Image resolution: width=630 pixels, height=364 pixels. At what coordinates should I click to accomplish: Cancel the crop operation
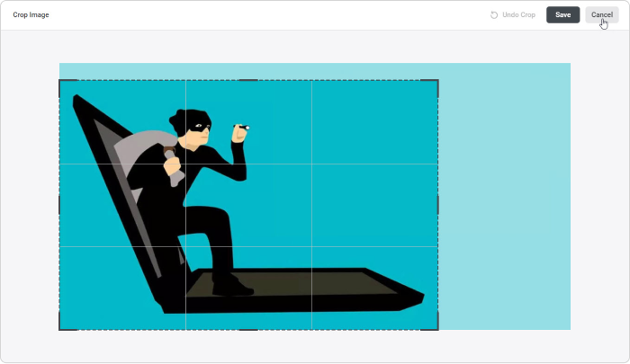coord(601,15)
